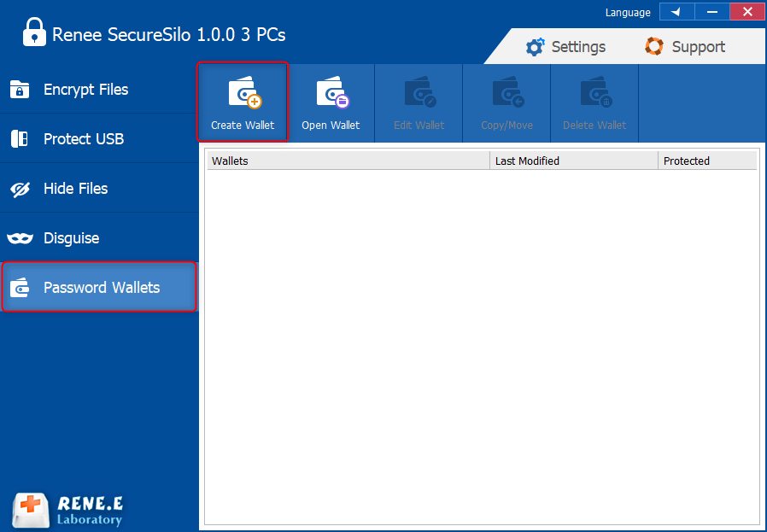Click the Create Wallet toolbar icon
Screen dimensions: 767x532
(243, 93)
